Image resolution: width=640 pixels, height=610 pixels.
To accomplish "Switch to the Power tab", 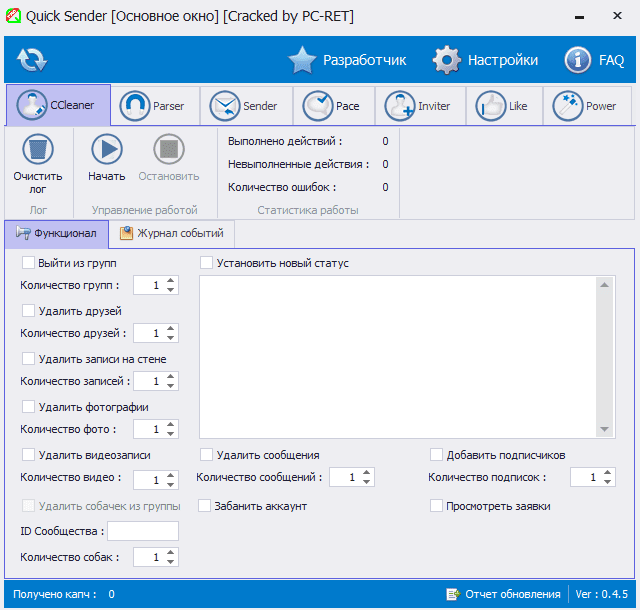I will click(x=587, y=106).
